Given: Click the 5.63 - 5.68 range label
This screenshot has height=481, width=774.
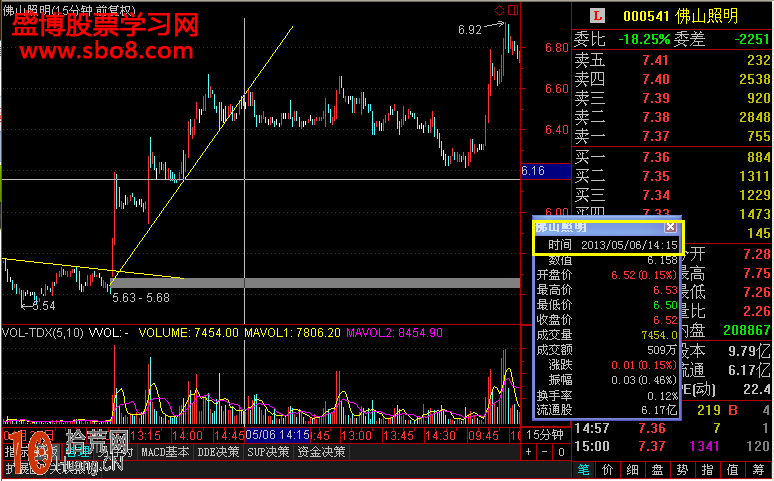Looking at the screenshot, I should [x=141, y=298].
